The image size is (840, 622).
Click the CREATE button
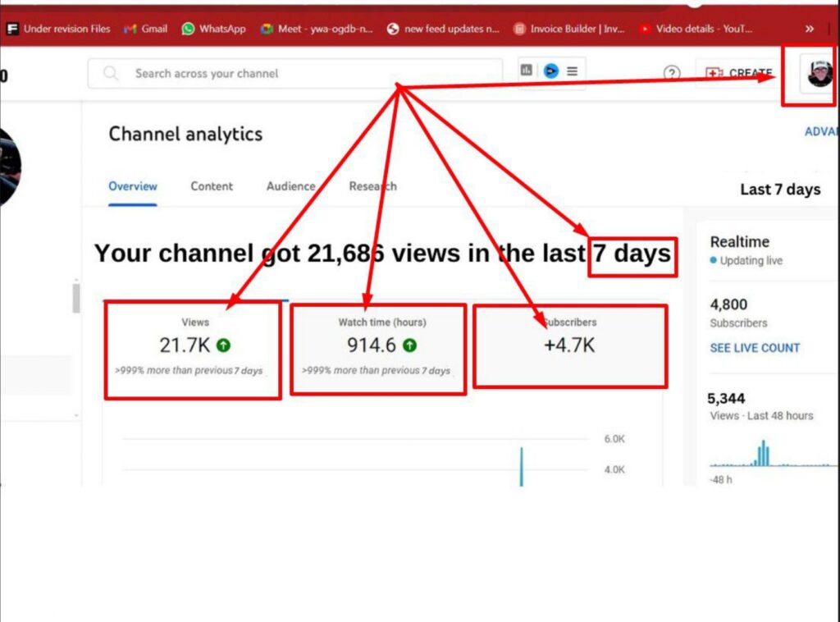(x=738, y=73)
